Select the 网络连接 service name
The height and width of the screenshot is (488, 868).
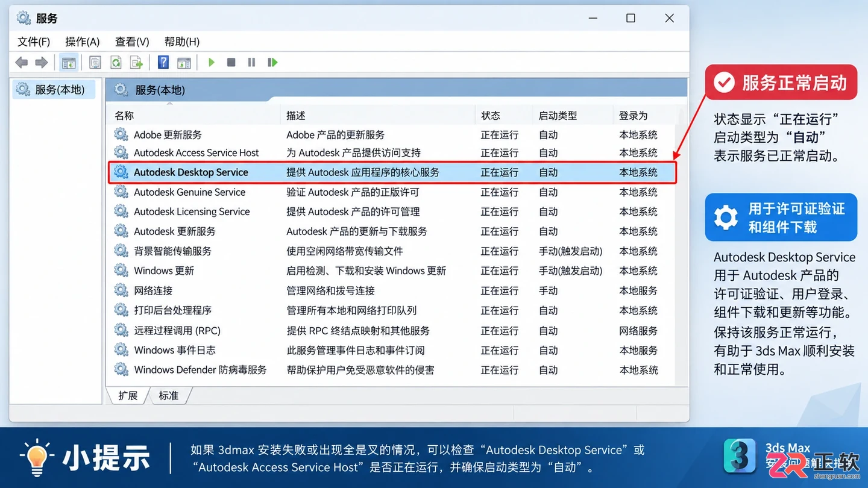[153, 290]
